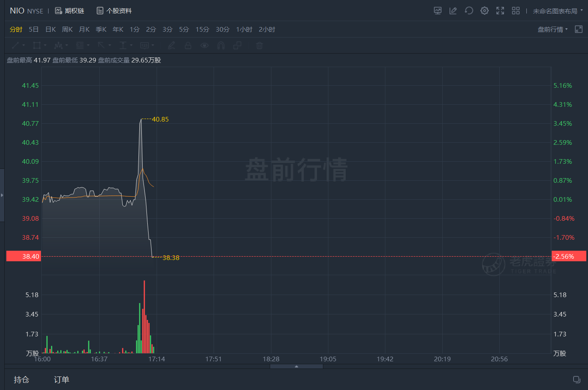Select the rectangle shape drawing tool
Image resolution: width=588 pixels, height=390 pixels.
[37, 45]
